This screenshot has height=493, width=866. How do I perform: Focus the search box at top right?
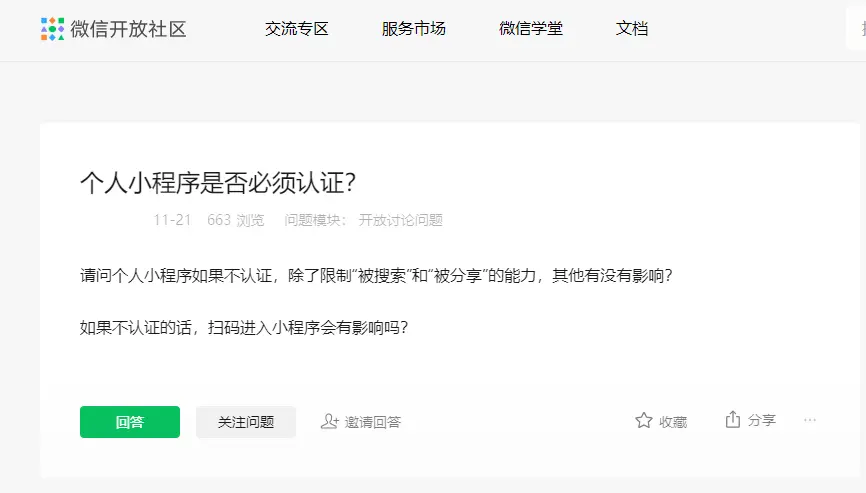(857, 29)
